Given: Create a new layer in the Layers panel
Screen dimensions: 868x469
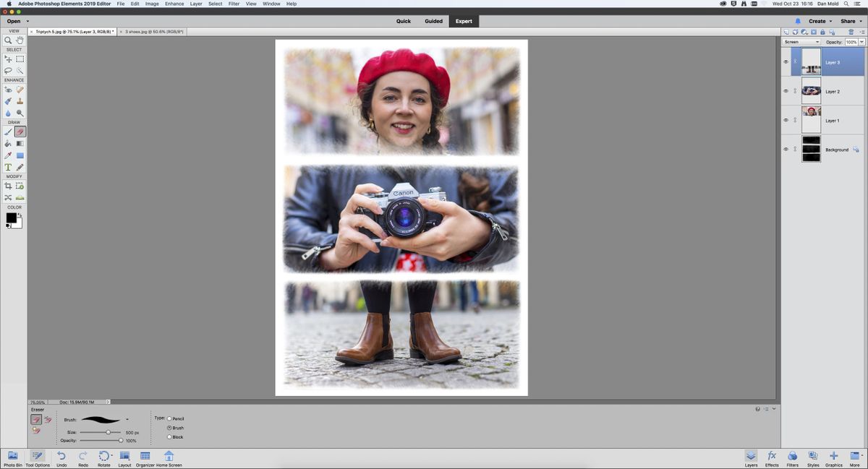Looking at the screenshot, I should pos(786,32).
